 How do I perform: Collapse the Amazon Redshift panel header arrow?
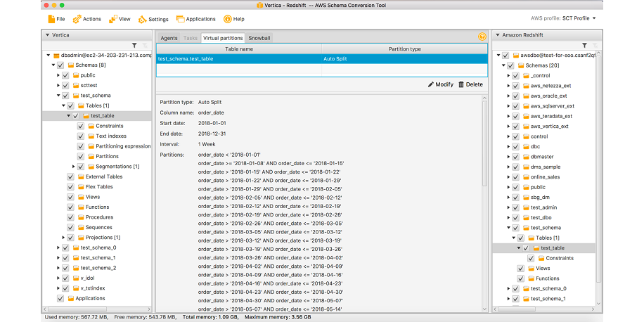pyautogui.click(x=498, y=35)
